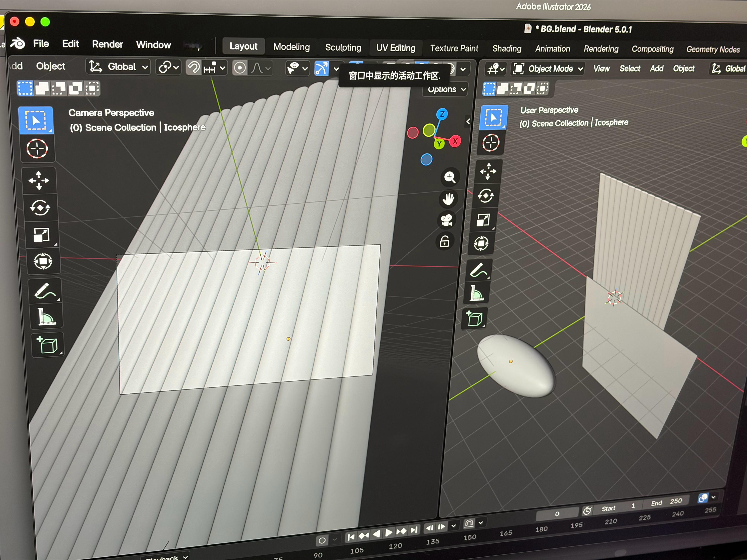The image size is (747, 560).
Task: Click the Z axis on navigation gizmo
Action: (x=442, y=114)
